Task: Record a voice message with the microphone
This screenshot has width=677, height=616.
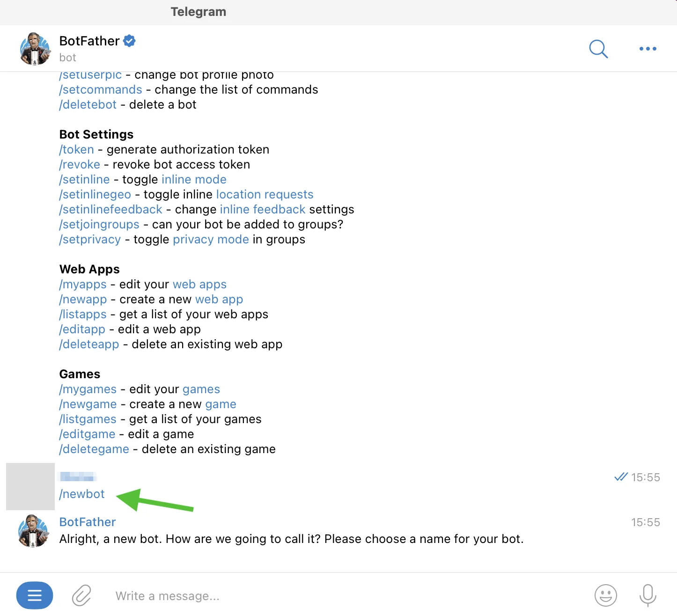Action: coord(648,595)
